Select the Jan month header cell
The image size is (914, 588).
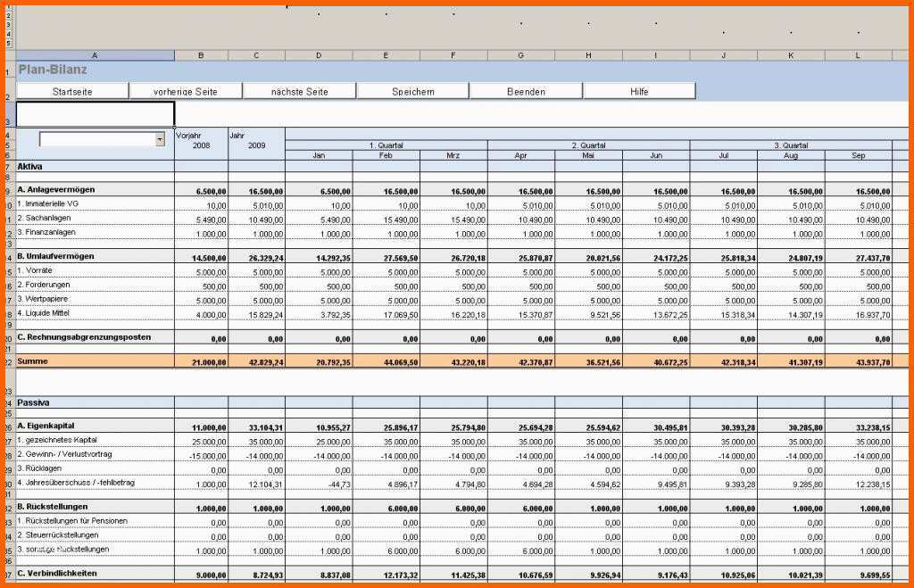(319, 155)
